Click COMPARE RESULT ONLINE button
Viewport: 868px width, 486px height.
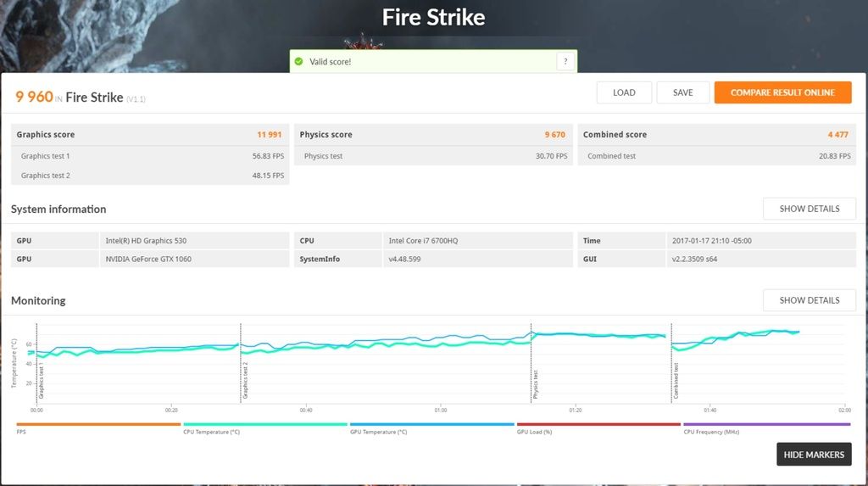782,92
